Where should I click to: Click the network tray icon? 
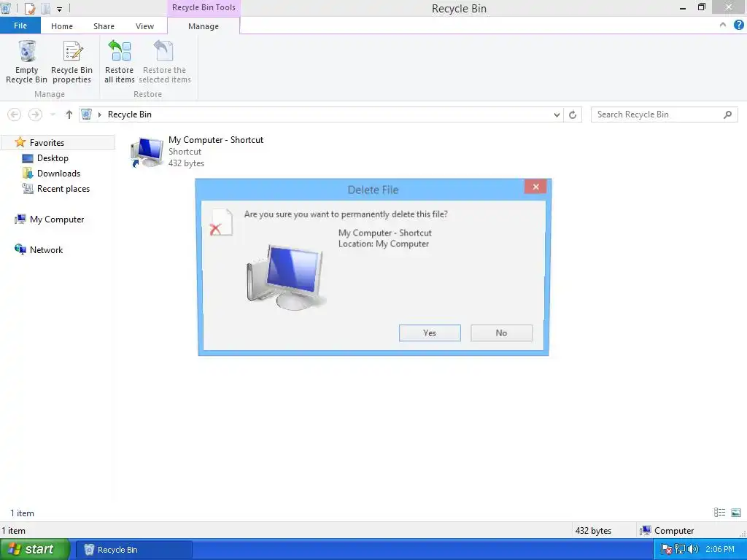pos(680,550)
